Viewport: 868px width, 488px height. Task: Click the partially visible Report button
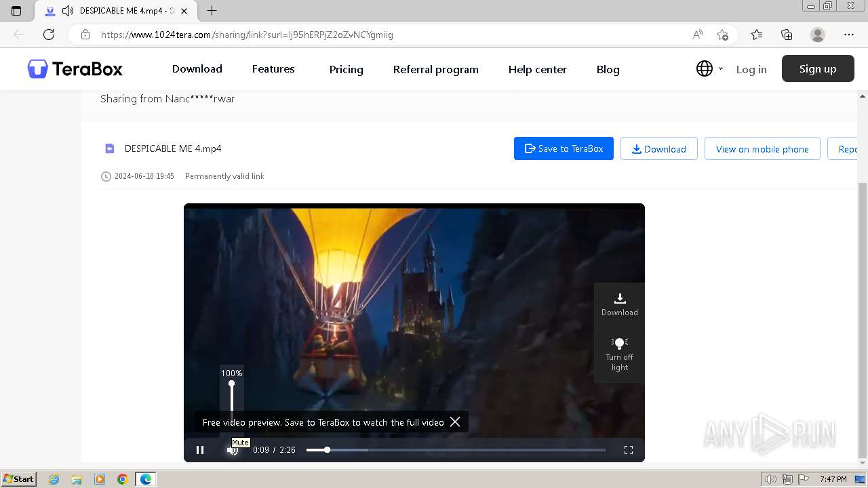843,148
